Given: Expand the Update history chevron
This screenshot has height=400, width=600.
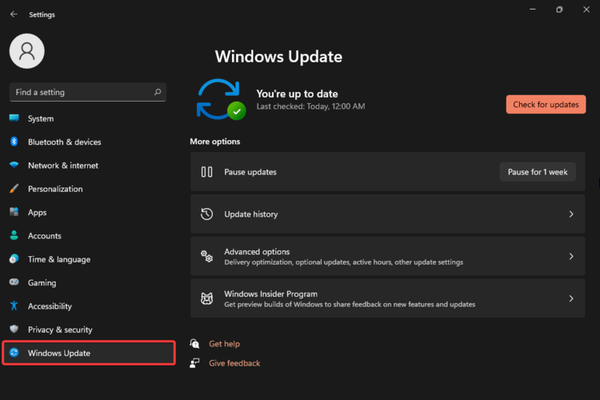Looking at the screenshot, I should [571, 214].
